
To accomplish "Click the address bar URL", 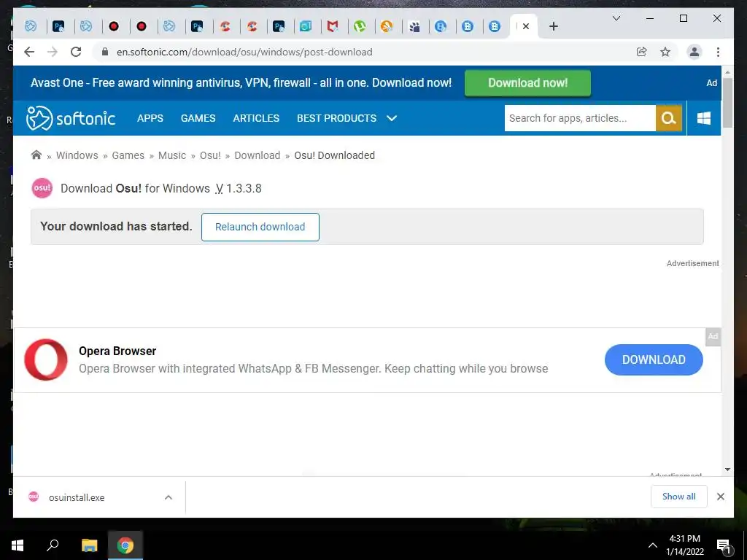I will 244,52.
